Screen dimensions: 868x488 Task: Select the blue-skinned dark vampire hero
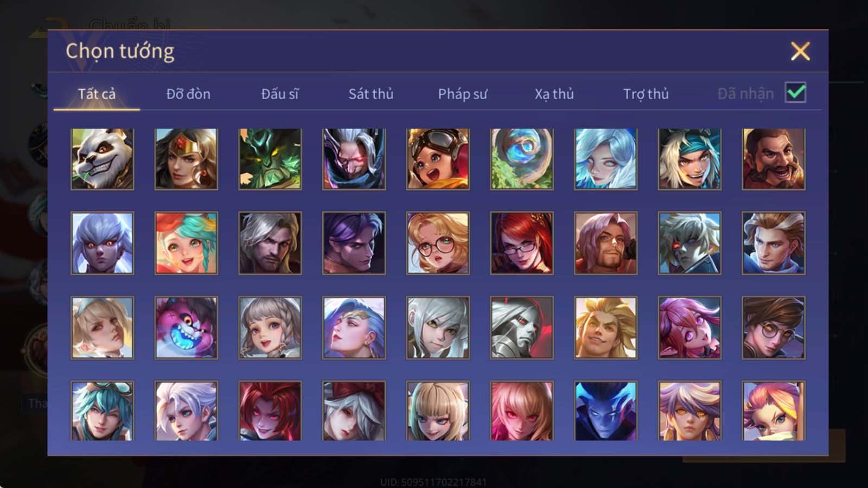[x=605, y=410]
